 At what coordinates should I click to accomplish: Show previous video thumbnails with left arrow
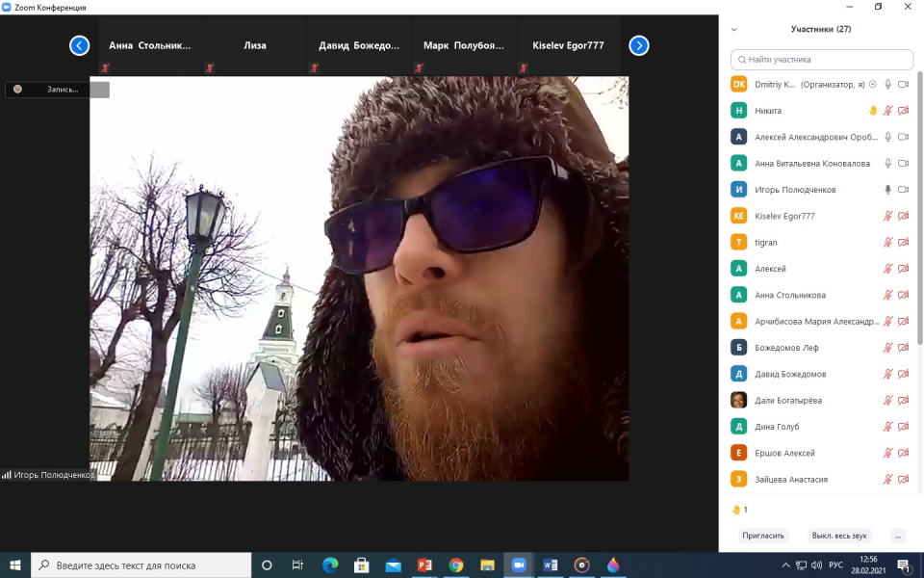pos(80,45)
